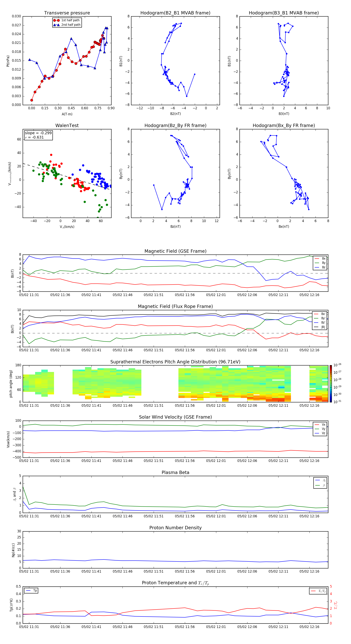
Task: Click the 'Hodogram(Bx_By FR frame)' title
Action: (284, 125)
